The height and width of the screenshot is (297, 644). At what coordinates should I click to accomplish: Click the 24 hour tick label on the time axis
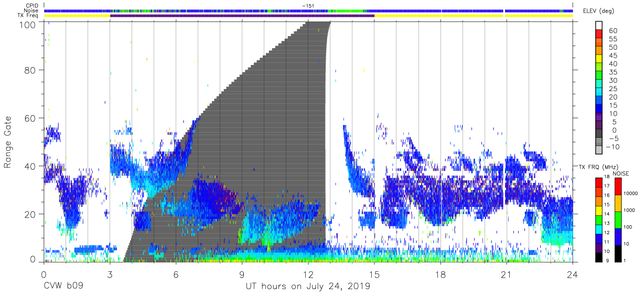click(x=573, y=273)
